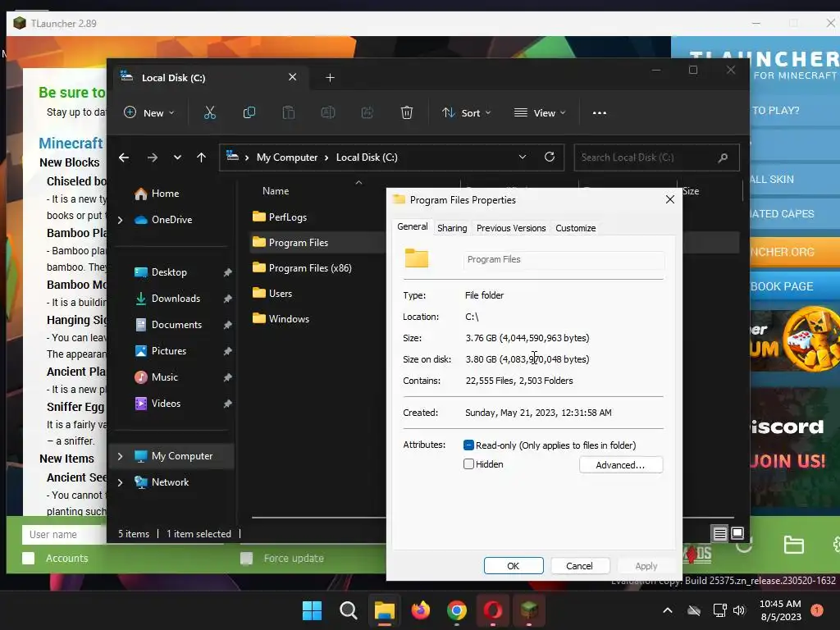Viewport: 840px width, 630px height.
Task: Toggle the Force update checkbox in TLauncher
Action: (246, 558)
